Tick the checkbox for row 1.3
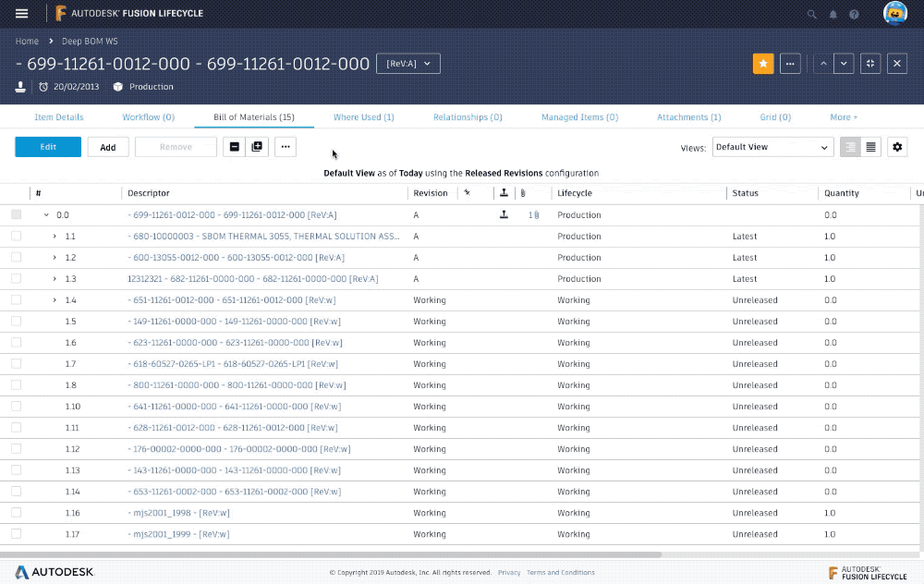 click(16, 278)
